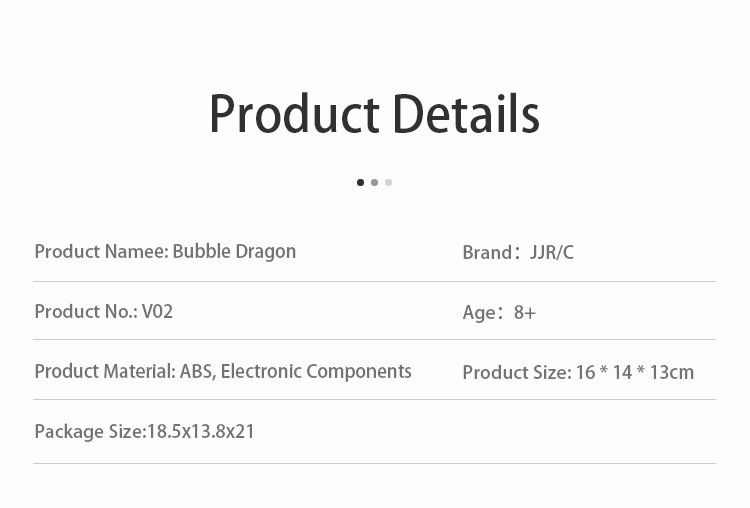
Task: Click the "16 * 14 * 13cm" dimensions
Action: [x=634, y=372]
